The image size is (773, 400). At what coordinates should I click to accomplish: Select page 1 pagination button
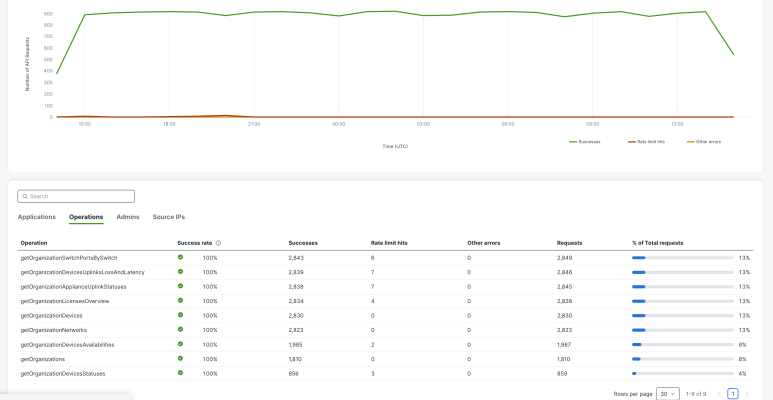point(733,394)
